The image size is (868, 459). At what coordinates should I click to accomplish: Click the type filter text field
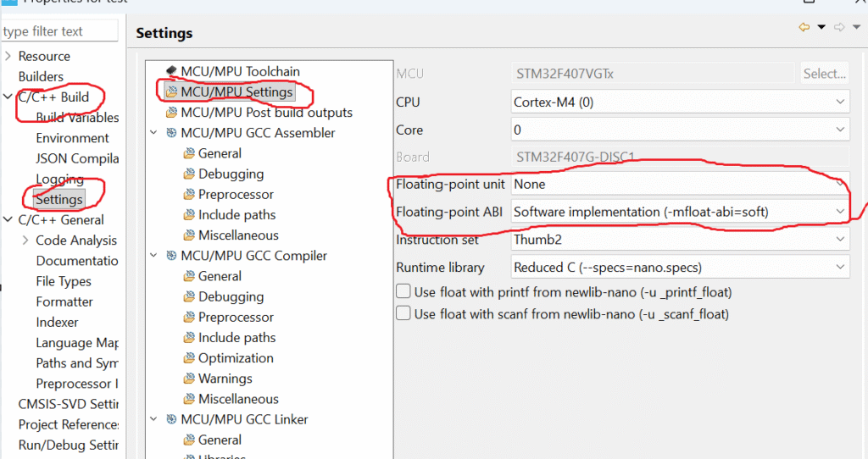coord(59,31)
